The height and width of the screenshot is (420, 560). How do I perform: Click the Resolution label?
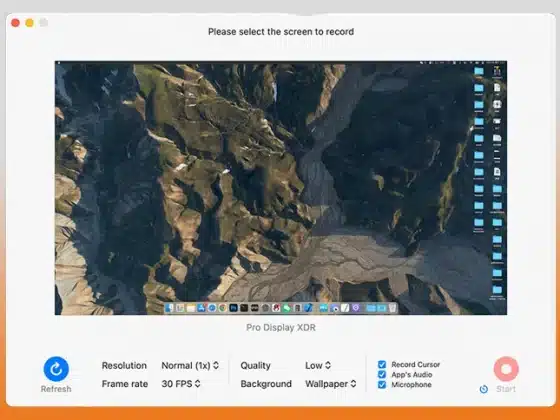[124, 365]
